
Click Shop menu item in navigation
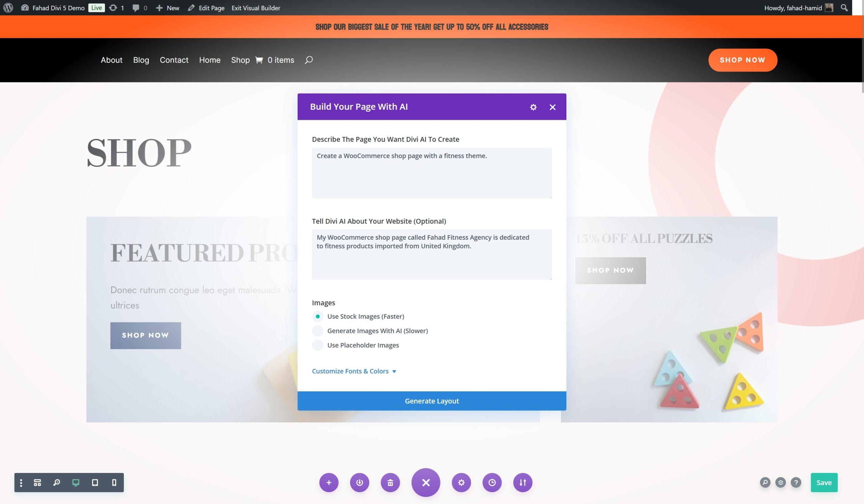tap(240, 59)
